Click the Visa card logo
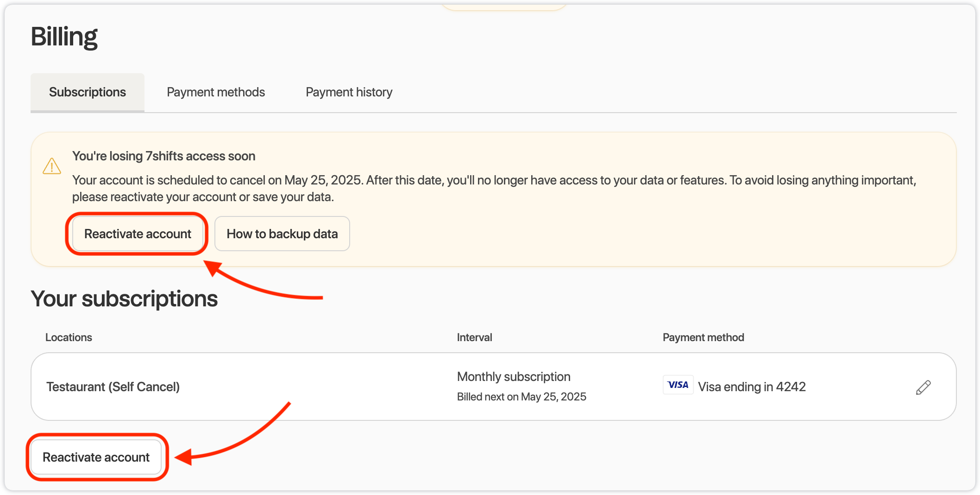The width and height of the screenshot is (980, 495). coord(678,385)
